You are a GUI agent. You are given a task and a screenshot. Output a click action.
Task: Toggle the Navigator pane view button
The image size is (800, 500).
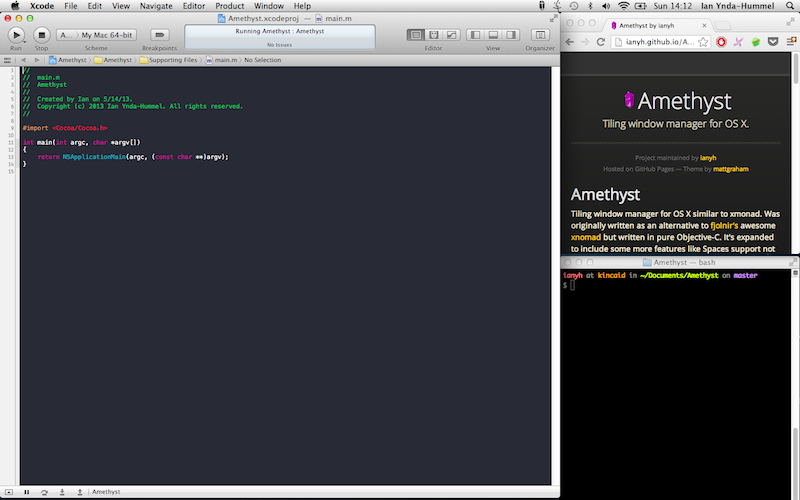(475, 35)
